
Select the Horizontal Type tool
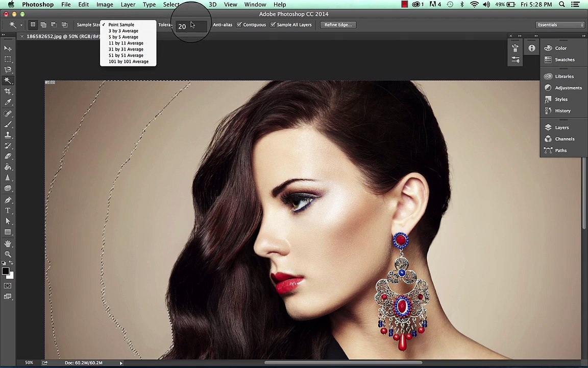tap(8, 211)
